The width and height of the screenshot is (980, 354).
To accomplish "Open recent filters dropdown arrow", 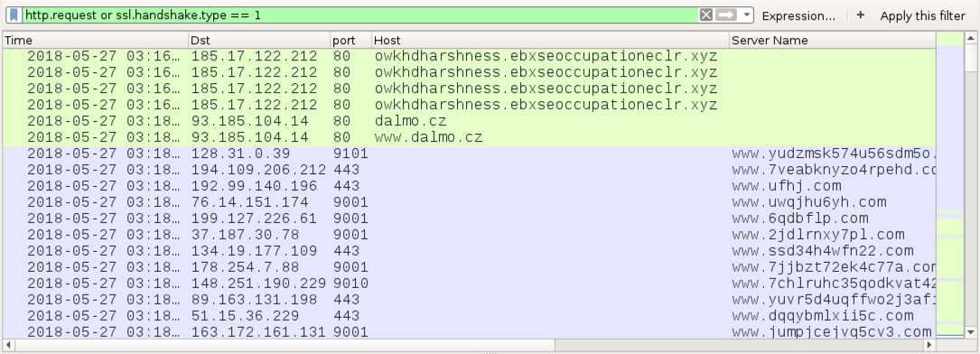I will tap(746, 15).
